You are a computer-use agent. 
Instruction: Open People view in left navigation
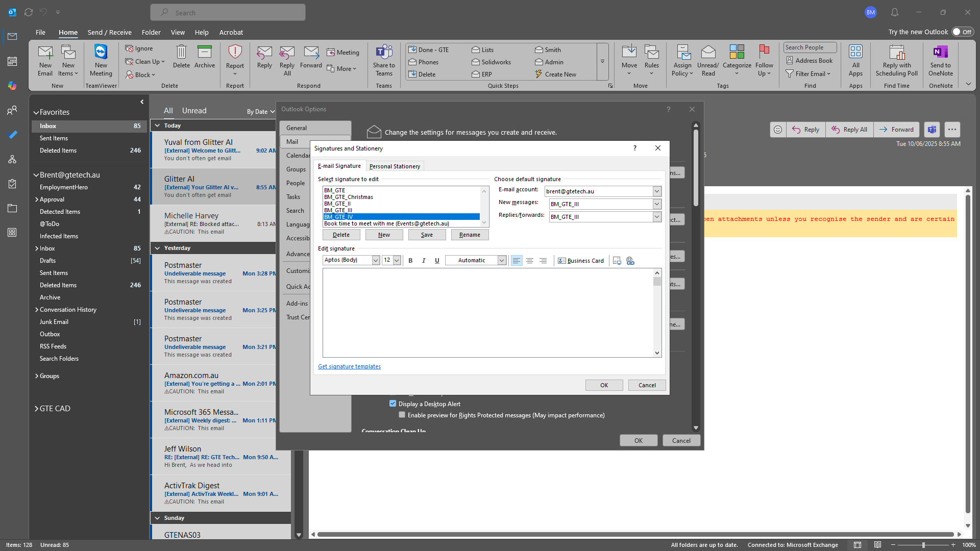point(12,110)
